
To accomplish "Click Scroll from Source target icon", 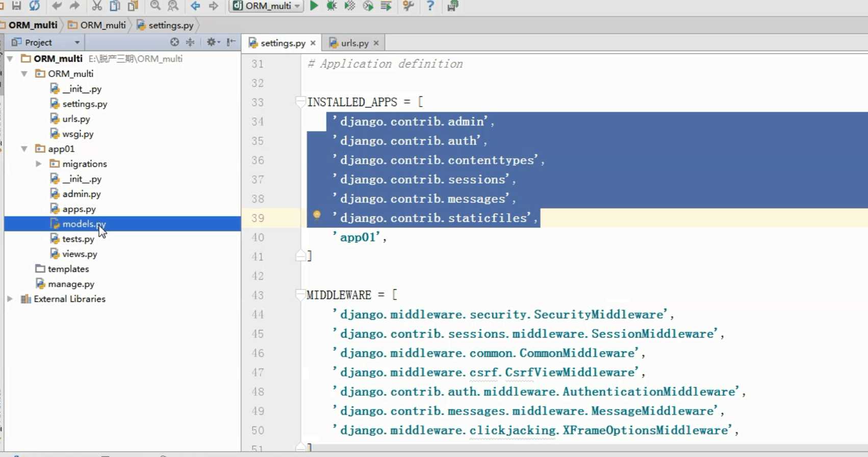I will [x=174, y=42].
